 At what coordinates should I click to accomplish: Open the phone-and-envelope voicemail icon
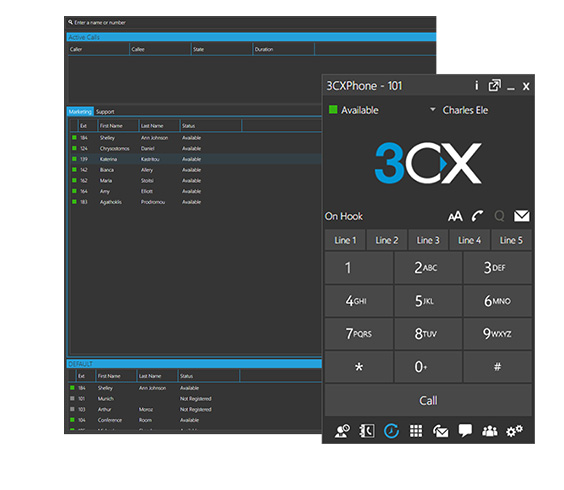coord(441,431)
